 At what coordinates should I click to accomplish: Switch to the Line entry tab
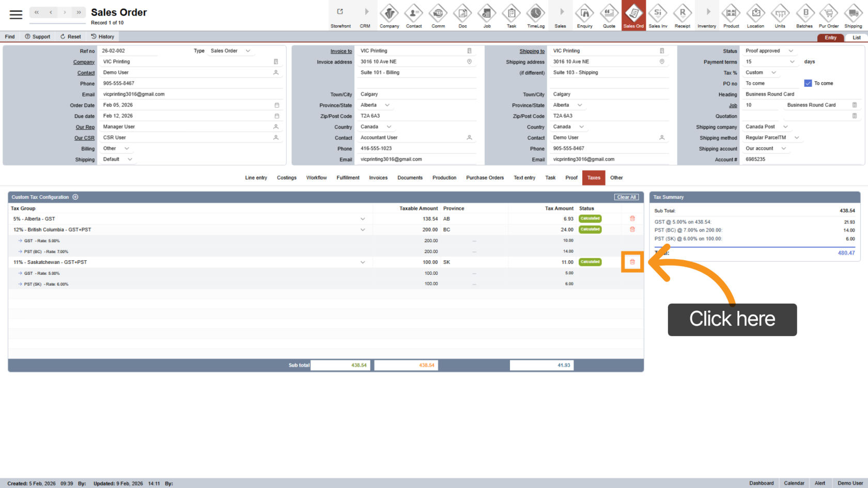(x=256, y=178)
